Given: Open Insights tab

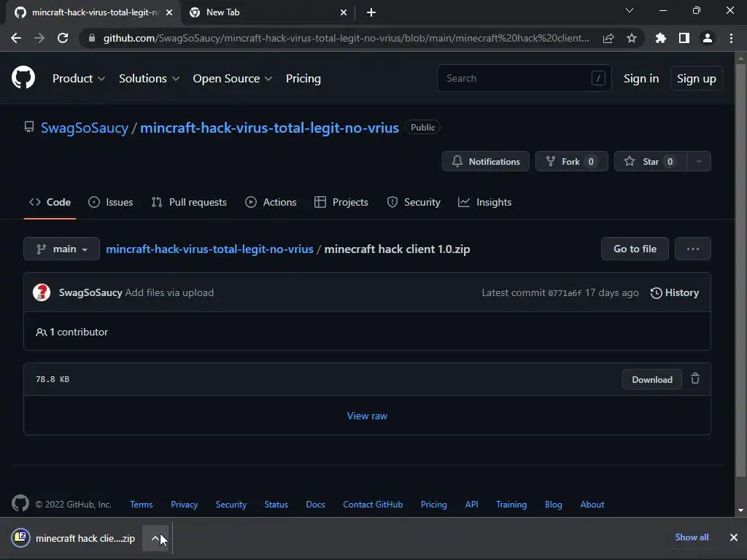Looking at the screenshot, I should click(484, 203).
